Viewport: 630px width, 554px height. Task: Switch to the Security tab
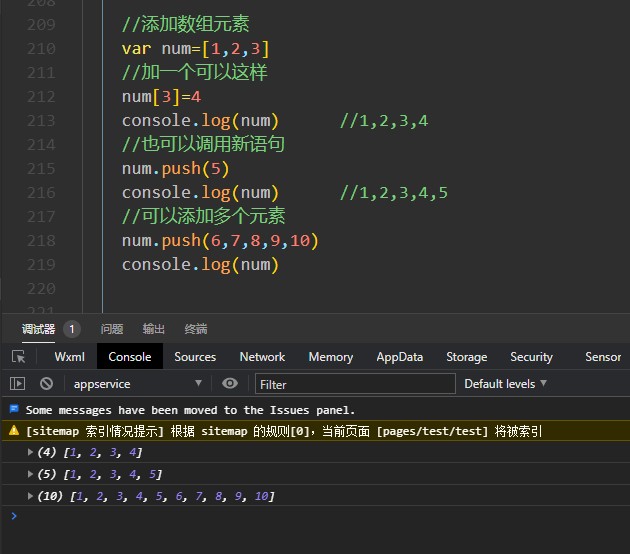coord(531,357)
